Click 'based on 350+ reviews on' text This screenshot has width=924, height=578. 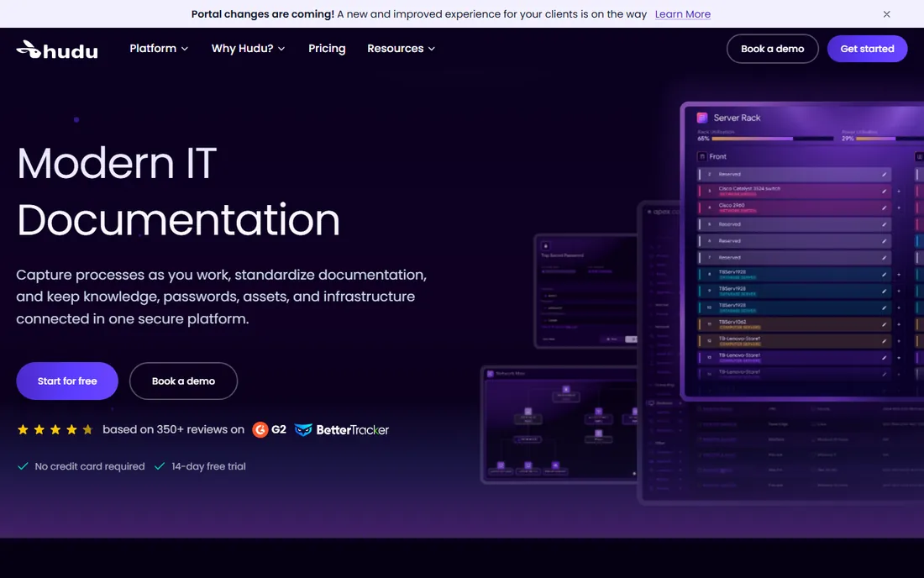(x=173, y=429)
